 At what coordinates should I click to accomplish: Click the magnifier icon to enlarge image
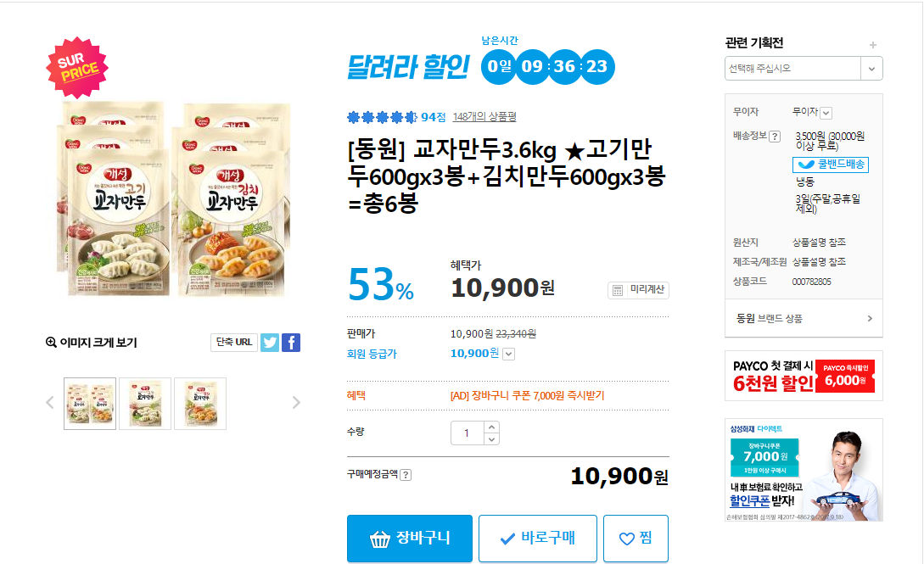[x=51, y=343]
